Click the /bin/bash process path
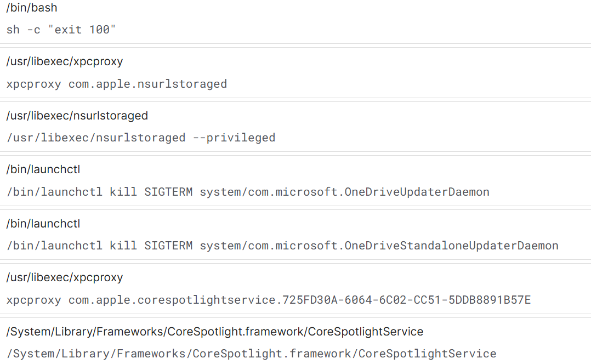The width and height of the screenshot is (591, 364). point(32,8)
